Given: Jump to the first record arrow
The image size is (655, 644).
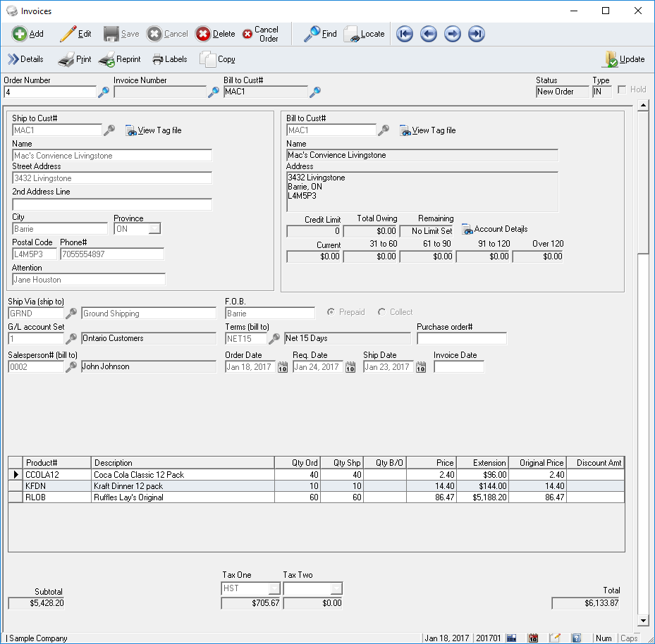Looking at the screenshot, I should pyautogui.click(x=405, y=34).
